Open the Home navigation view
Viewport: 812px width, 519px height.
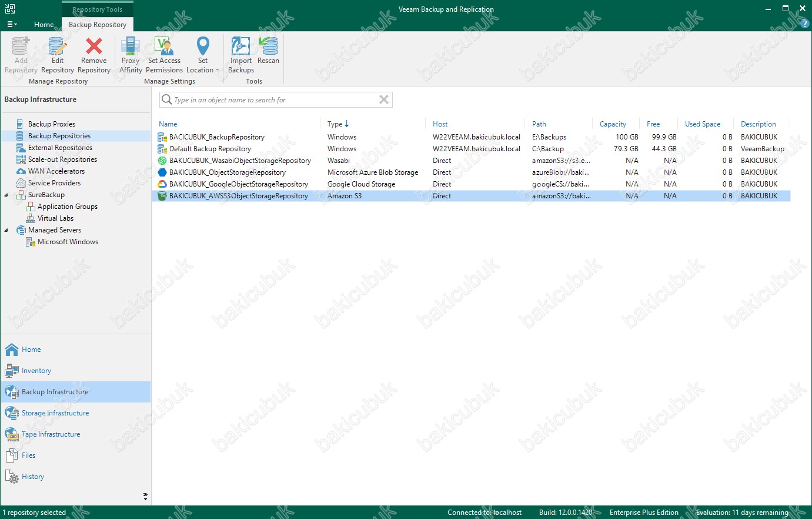click(76, 350)
